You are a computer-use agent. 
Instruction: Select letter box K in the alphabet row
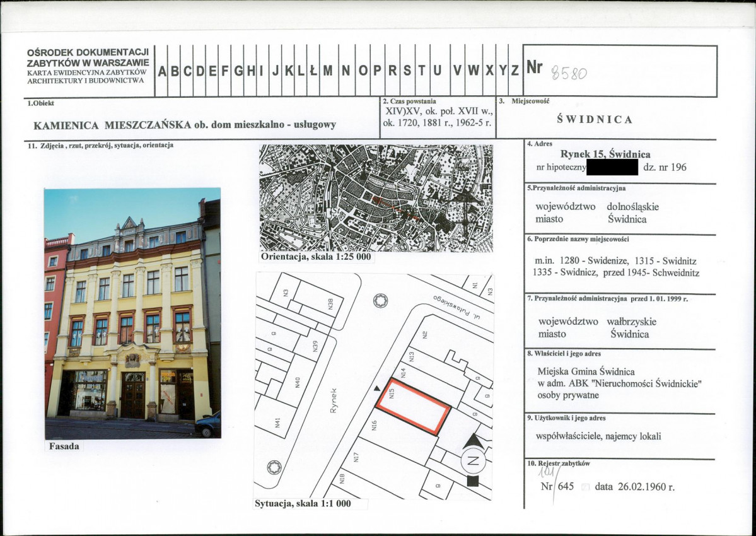[x=288, y=71]
